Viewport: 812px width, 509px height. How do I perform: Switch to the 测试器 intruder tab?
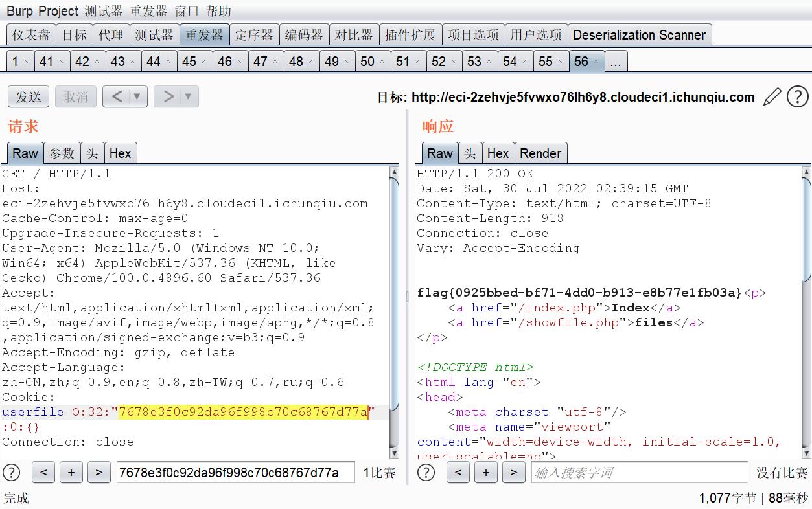coord(154,35)
